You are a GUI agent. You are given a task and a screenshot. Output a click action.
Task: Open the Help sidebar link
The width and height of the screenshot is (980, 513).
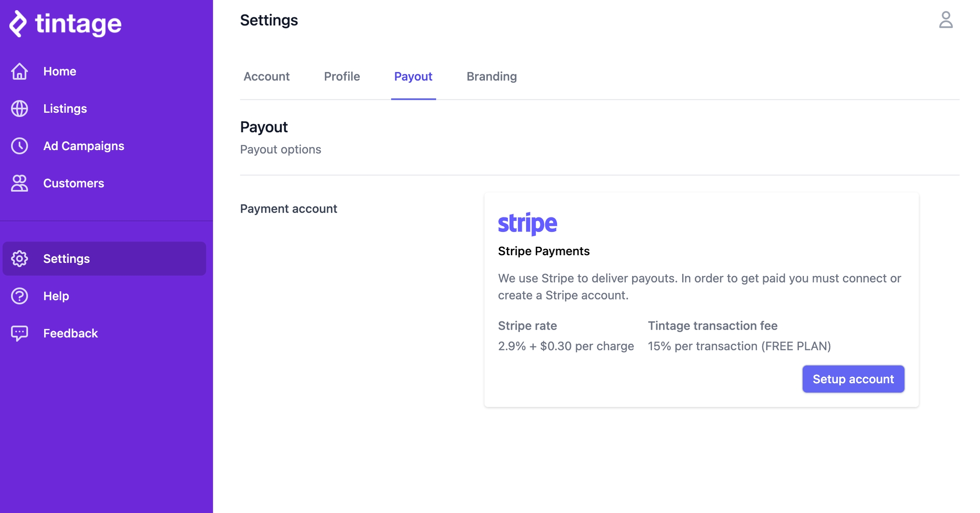(56, 296)
